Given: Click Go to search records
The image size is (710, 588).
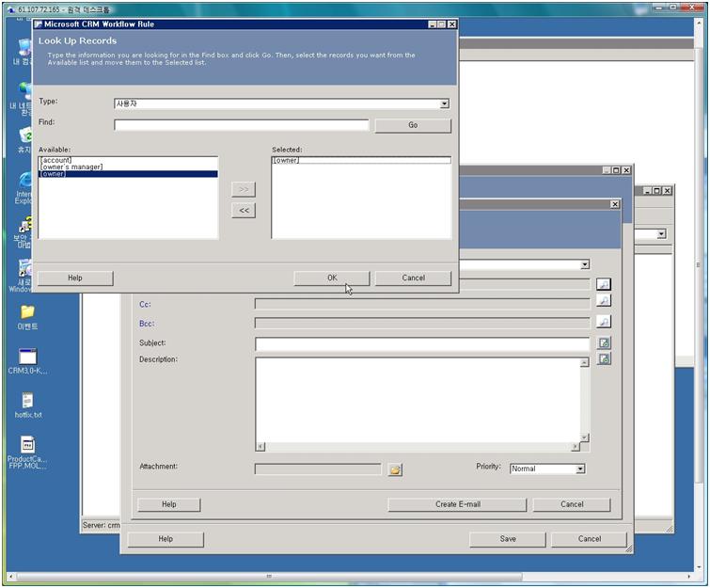Looking at the screenshot, I should pos(413,125).
